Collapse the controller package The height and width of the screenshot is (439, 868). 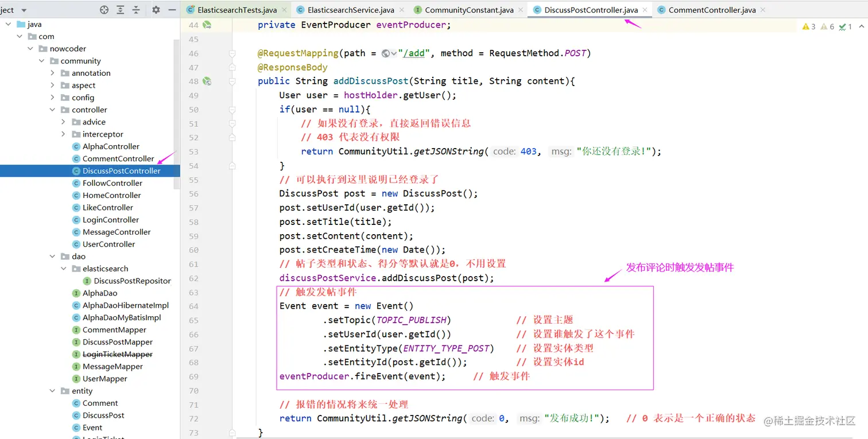pyautogui.click(x=52, y=110)
